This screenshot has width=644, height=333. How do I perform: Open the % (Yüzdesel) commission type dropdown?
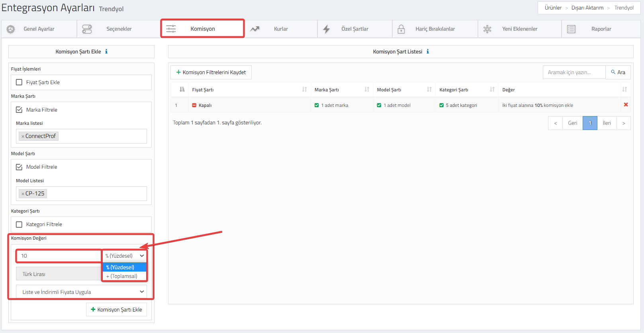(x=125, y=256)
